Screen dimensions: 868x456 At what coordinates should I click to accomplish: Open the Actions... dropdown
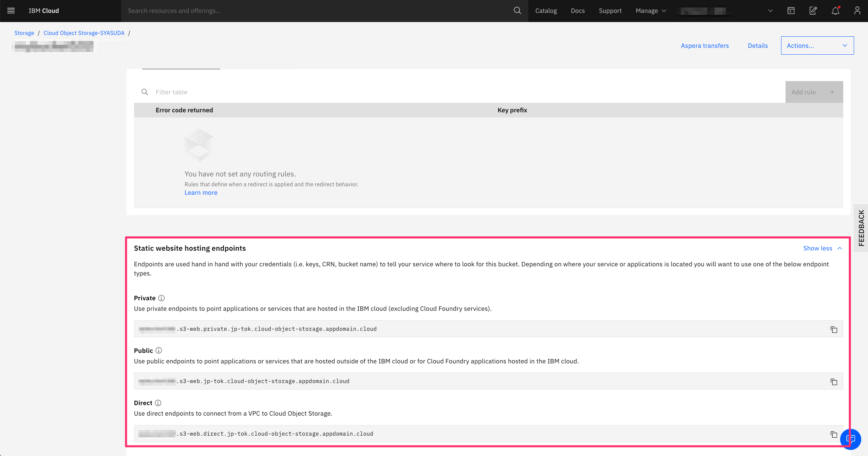coord(817,45)
